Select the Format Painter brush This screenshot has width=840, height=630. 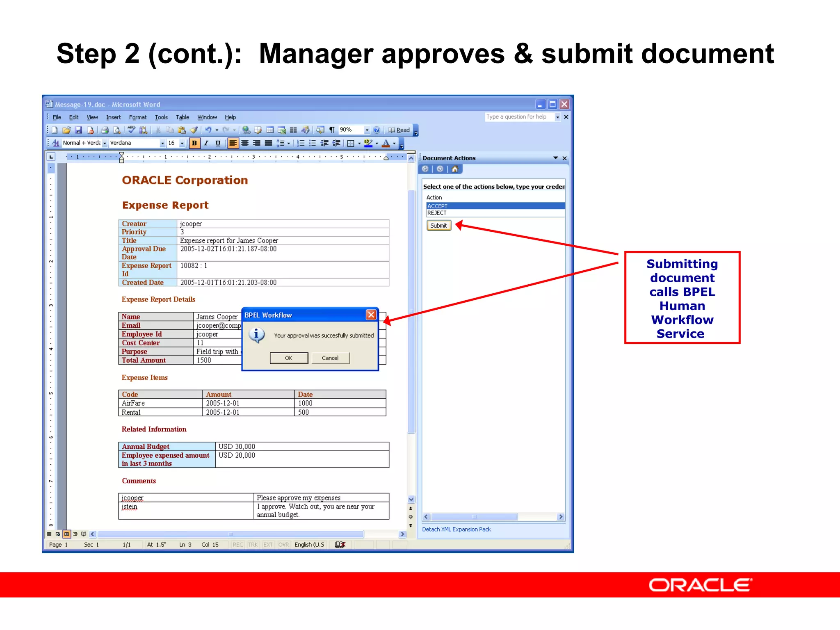click(x=194, y=130)
